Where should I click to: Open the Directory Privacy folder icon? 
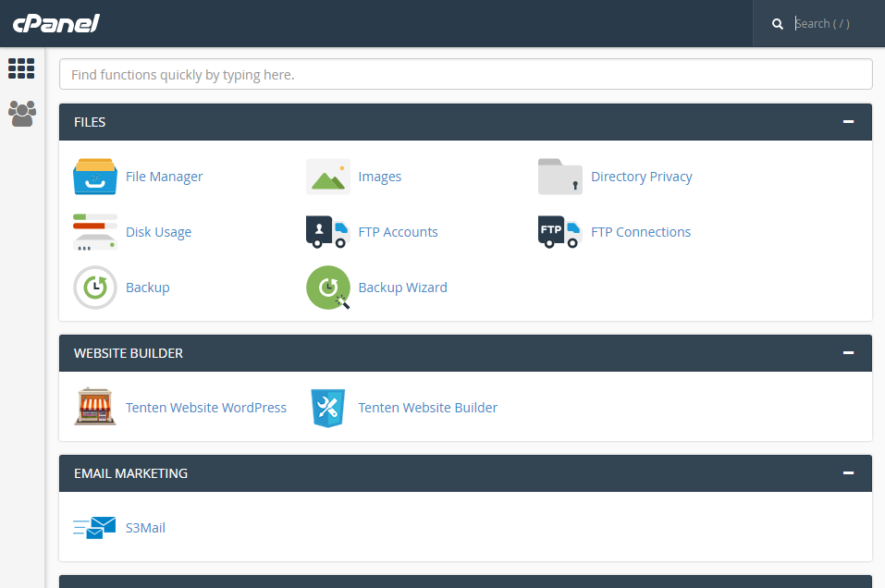(559, 177)
